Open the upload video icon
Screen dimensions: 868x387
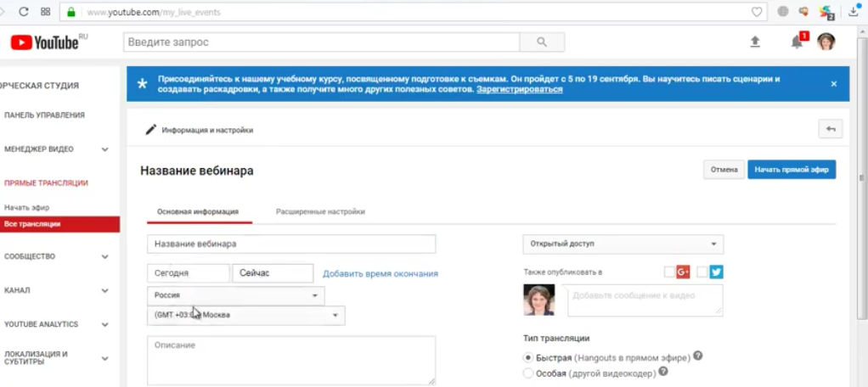click(x=755, y=42)
